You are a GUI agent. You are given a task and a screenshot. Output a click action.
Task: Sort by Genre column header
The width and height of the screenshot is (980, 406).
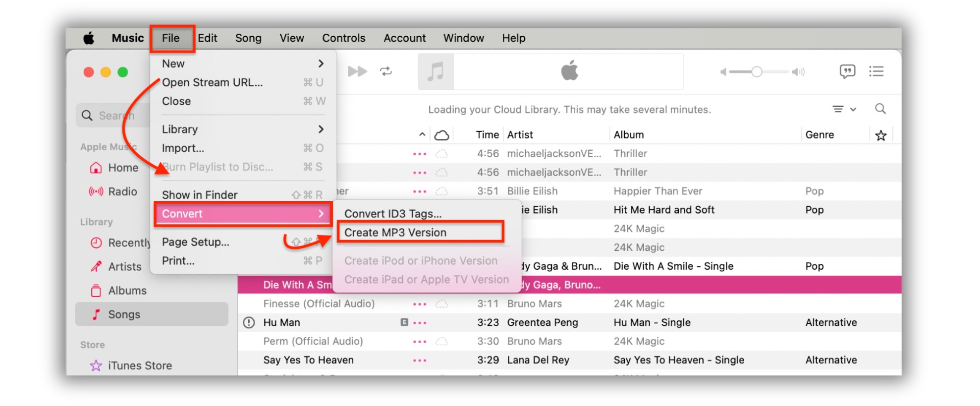820,135
